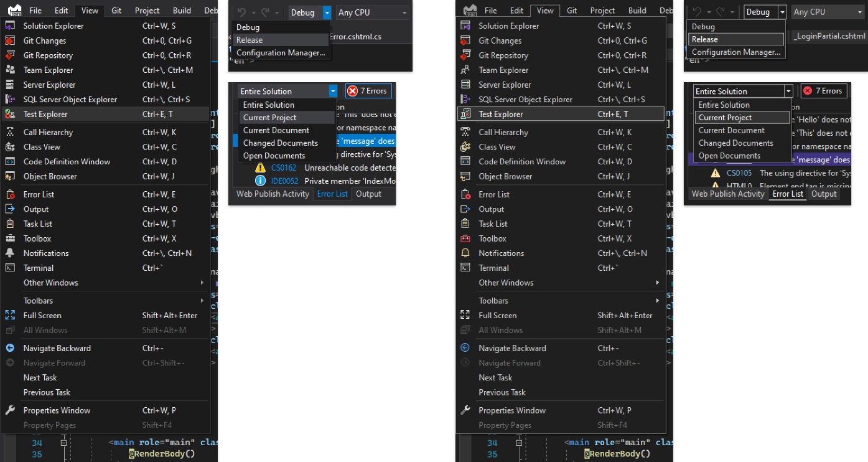The height and width of the screenshot is (462, 868).
Task: Click Object Browser icon in left View menu
Action: coord(10,177)
